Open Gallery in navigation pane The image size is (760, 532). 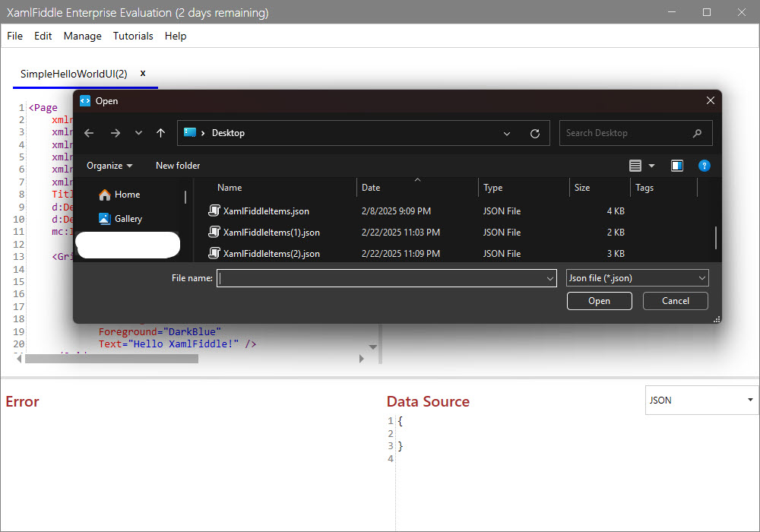[121, 219]
